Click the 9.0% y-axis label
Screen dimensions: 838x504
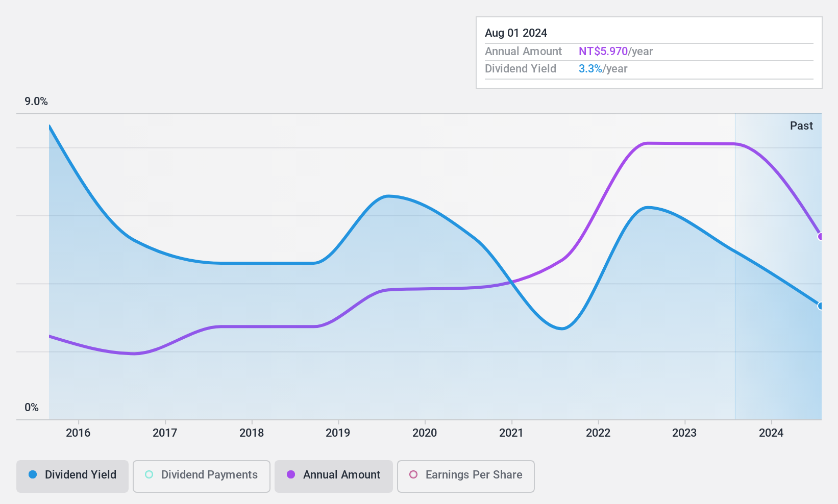(x=36, y=102)
